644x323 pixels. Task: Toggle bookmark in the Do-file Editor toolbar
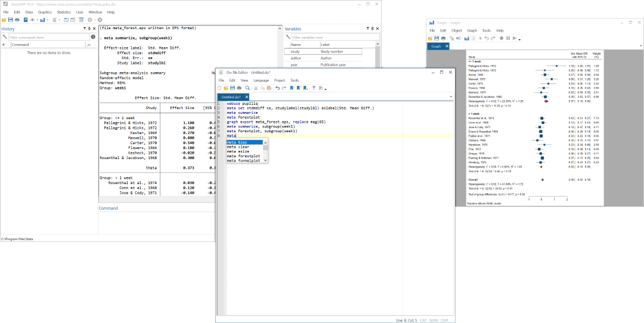pyautogui.click(x=292, y=88)
